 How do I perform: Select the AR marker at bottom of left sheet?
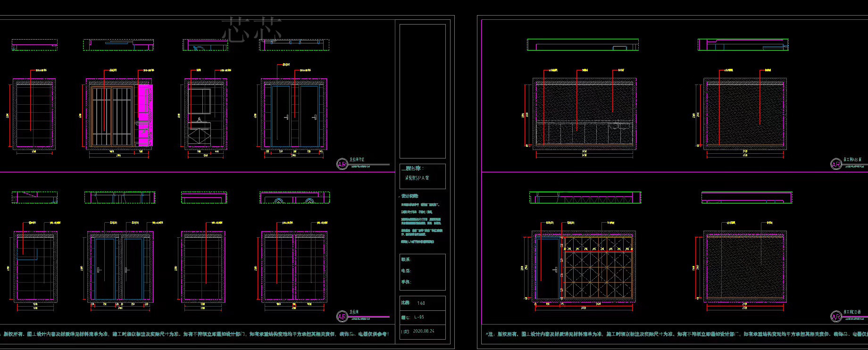point(342,317)
